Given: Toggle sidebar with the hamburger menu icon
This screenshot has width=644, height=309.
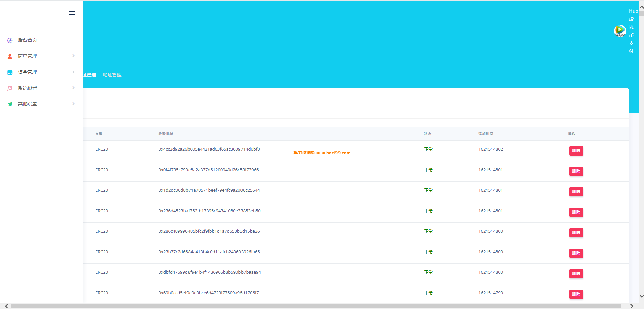Looking at the screenshot, I should pyautogui.click(x=72, y=13).
